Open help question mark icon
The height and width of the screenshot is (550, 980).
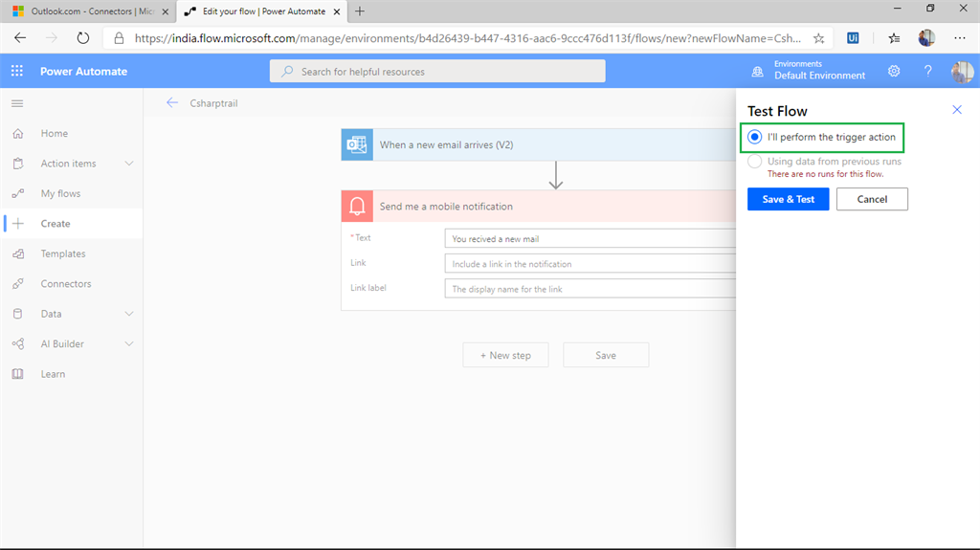click(x=928, y=71)
